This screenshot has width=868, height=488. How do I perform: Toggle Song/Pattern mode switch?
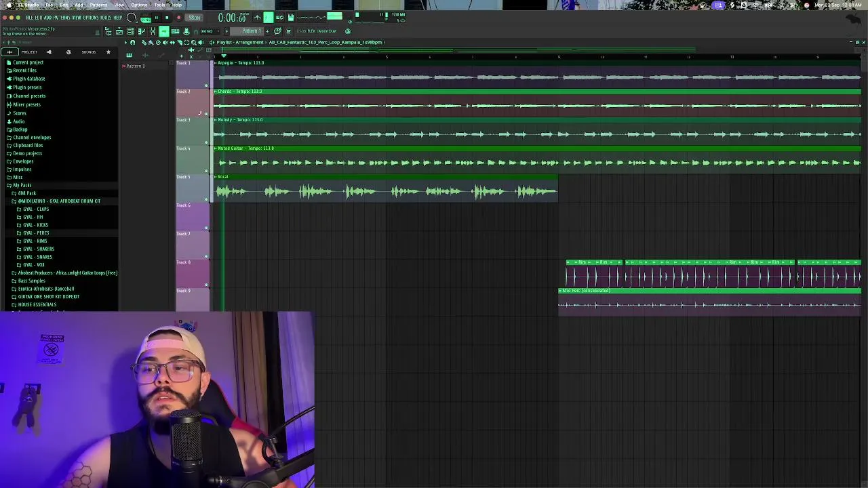(x=146, y=18)
